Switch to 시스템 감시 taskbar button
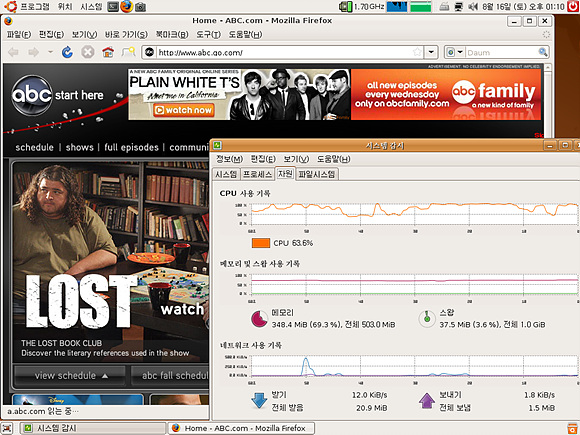 [x=92, y=428]
